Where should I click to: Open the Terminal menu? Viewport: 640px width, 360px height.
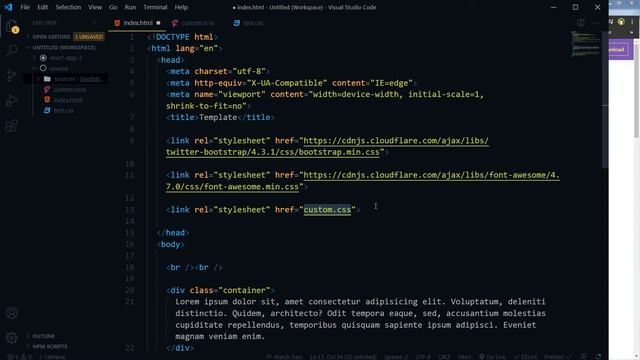tap(155, 7)
